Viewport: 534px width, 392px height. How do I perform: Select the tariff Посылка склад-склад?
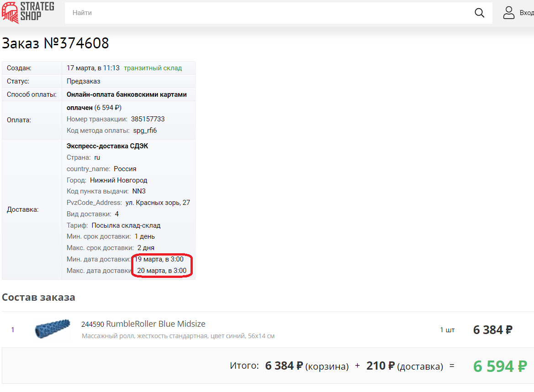(x=126, y=225)
